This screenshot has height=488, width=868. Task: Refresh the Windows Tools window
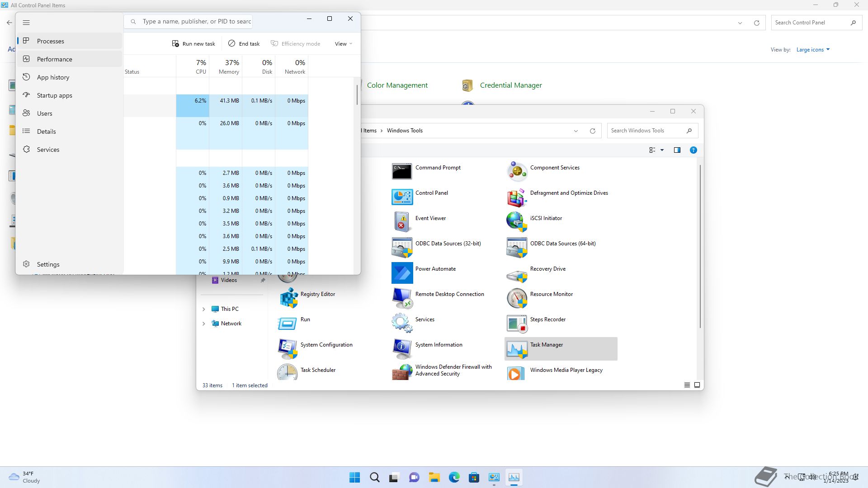tap(592, 131)
